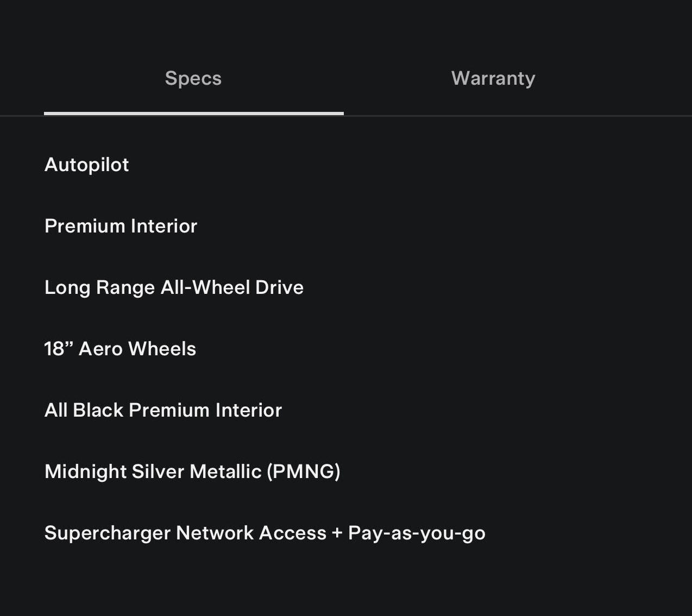Click the Pay-as-you-go text
Image resolution: width=692 pixels, height=616 pixels.
(417, 533)
